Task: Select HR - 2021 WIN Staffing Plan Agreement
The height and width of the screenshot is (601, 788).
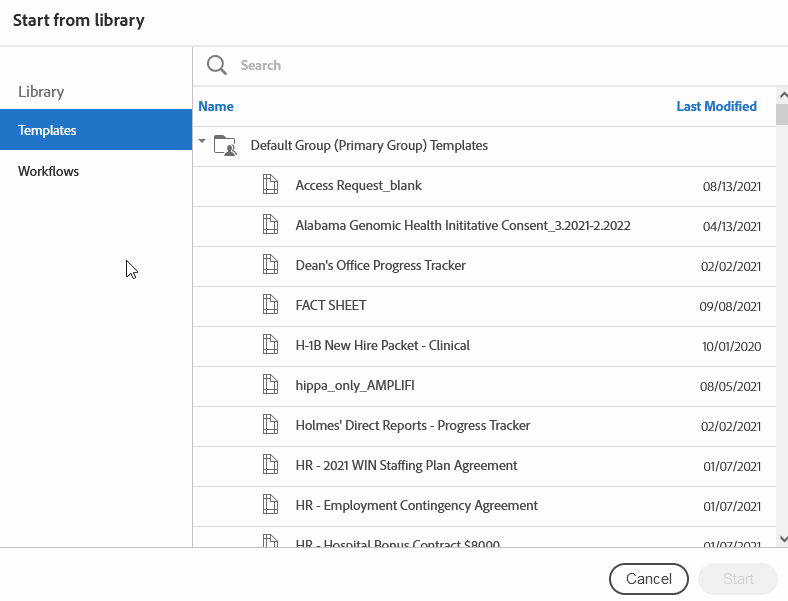Action: click(x=484, y=467)
